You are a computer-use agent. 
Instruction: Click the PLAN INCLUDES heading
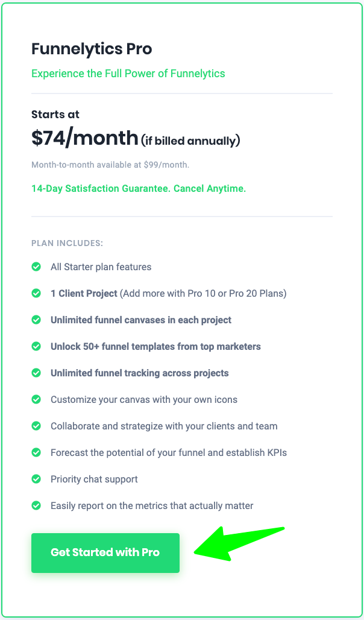pos(67,244)
